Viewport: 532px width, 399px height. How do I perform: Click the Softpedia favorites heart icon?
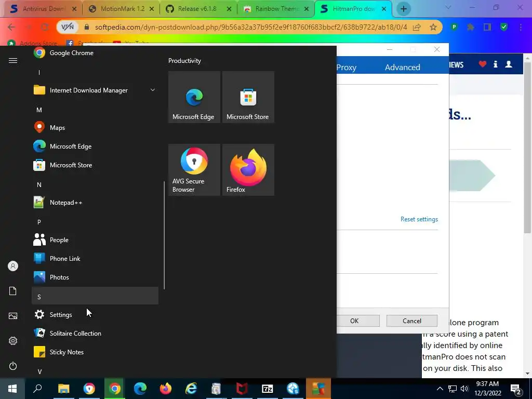483,64
